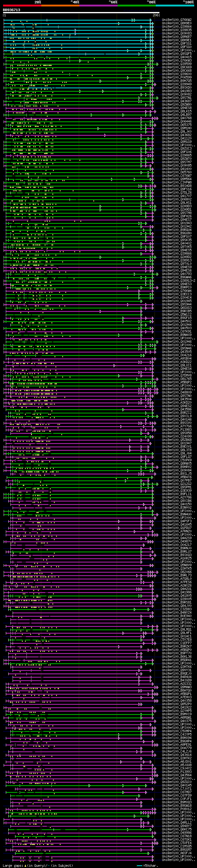Viewport: 197px width, 868px height.
Task: Open hit UniRef100_Q76KW2
Action: coord(177,20)
